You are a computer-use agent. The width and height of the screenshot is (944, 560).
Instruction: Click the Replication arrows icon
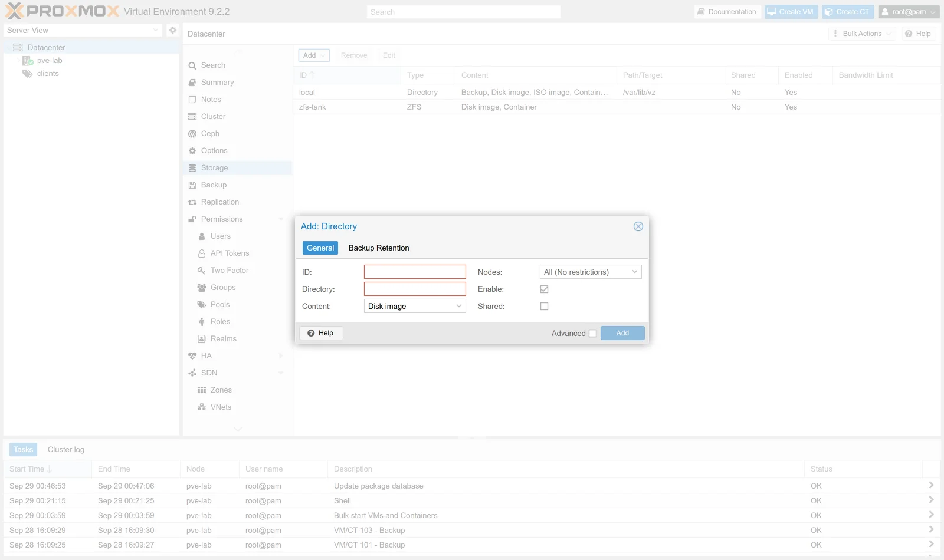(192, 202)
